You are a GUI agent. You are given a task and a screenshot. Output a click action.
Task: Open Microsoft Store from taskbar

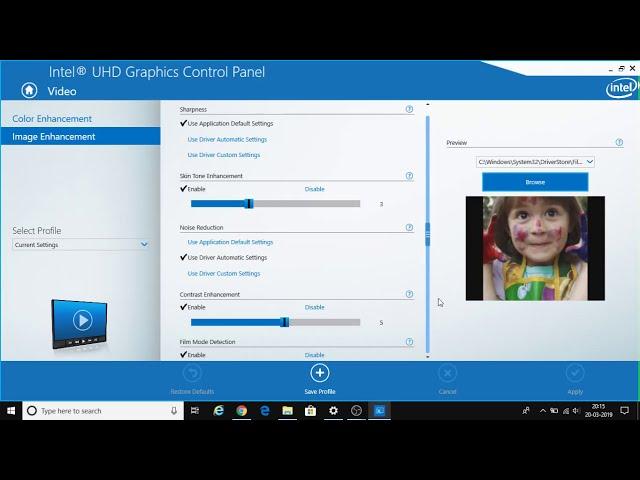point(310,411)
